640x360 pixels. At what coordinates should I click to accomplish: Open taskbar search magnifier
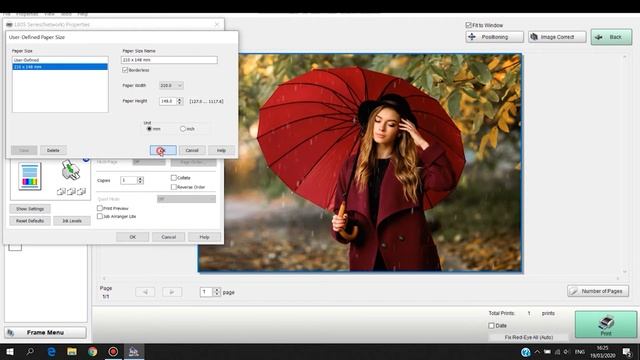click(30, 351)
